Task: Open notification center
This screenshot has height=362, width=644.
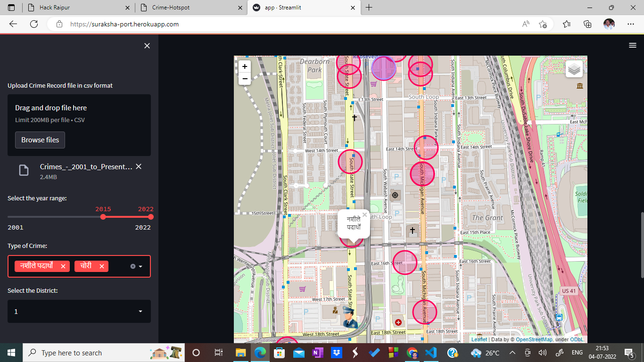Action: point(629,353)
